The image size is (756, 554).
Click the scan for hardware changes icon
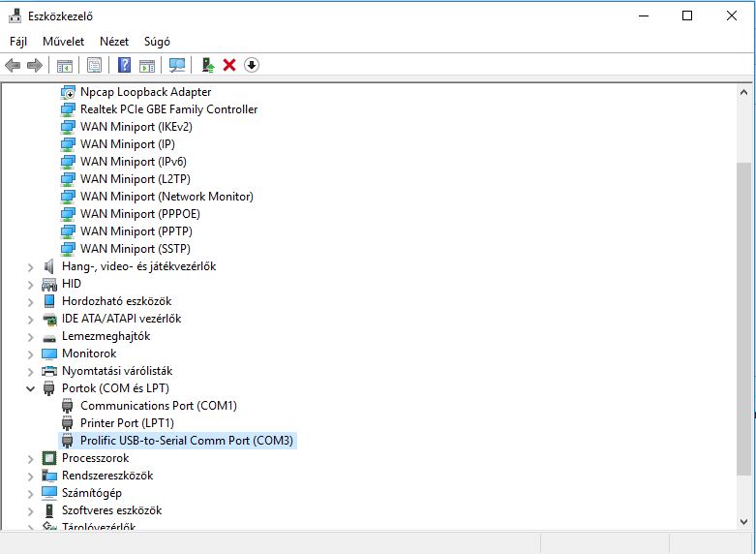176,65
